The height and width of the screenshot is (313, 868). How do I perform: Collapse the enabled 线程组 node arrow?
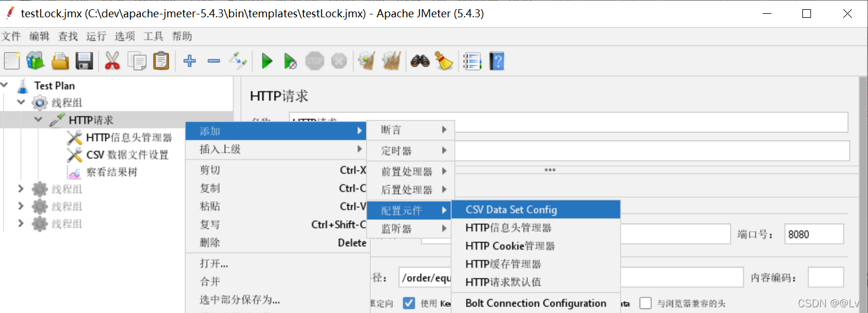point(22,103)
